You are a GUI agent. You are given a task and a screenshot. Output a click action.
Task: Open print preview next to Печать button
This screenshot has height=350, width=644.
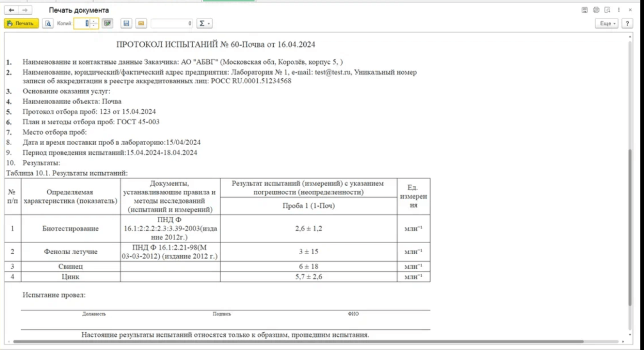pos(48,23)
